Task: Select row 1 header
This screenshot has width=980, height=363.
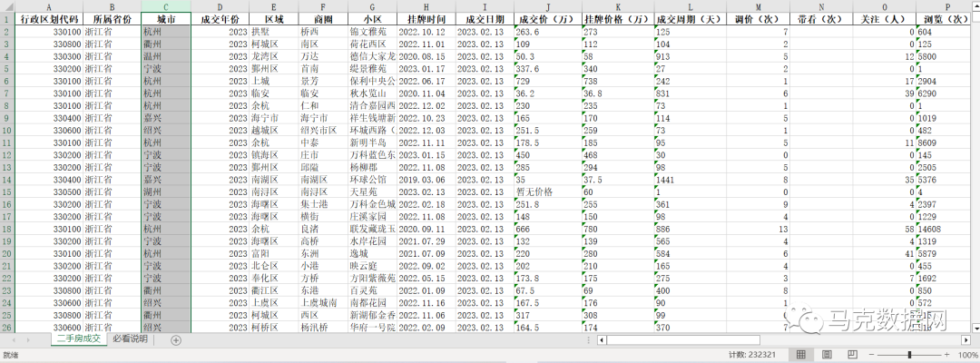Action: click(7, 19)
